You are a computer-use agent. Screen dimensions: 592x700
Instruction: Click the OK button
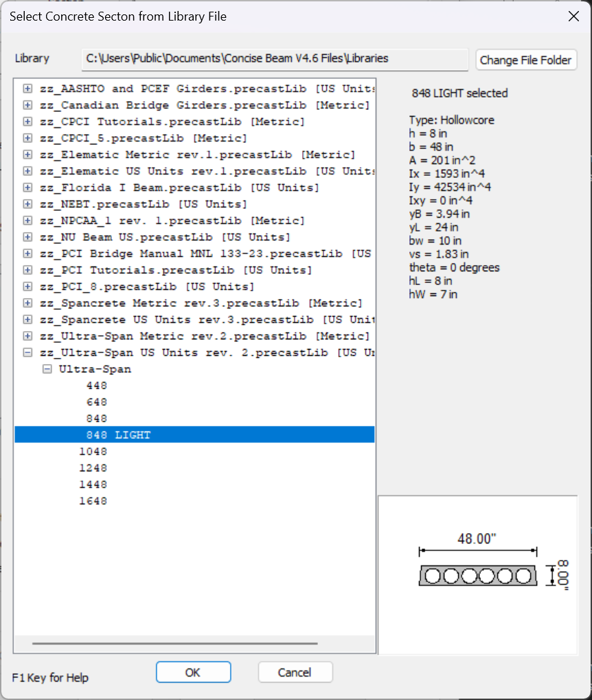click(192, 673)
